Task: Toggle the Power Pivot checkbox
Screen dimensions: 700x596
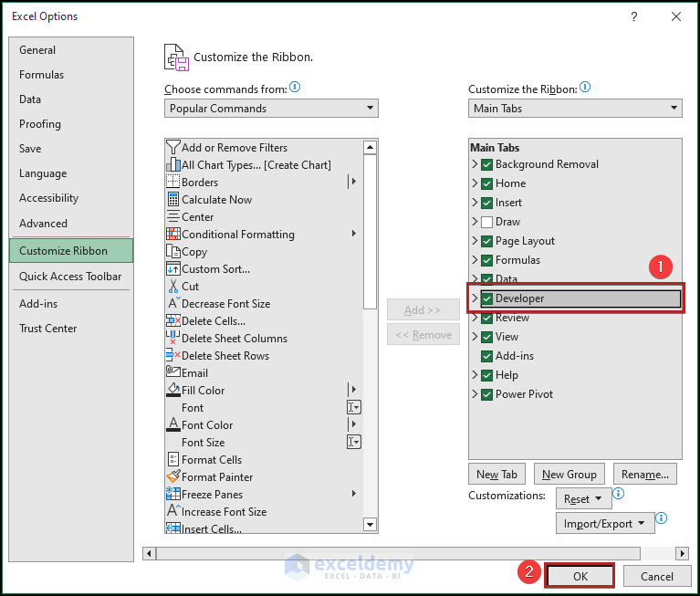Action: tap(486, 394)
